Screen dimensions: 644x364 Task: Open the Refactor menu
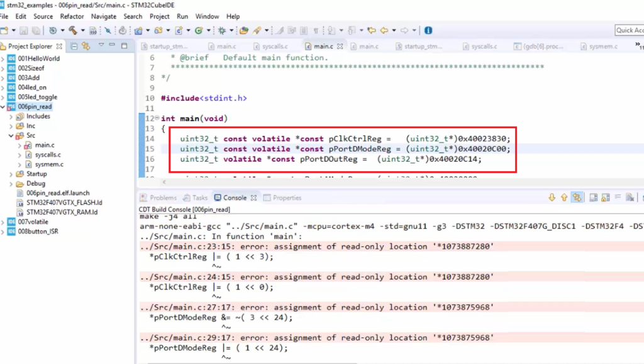72,16
